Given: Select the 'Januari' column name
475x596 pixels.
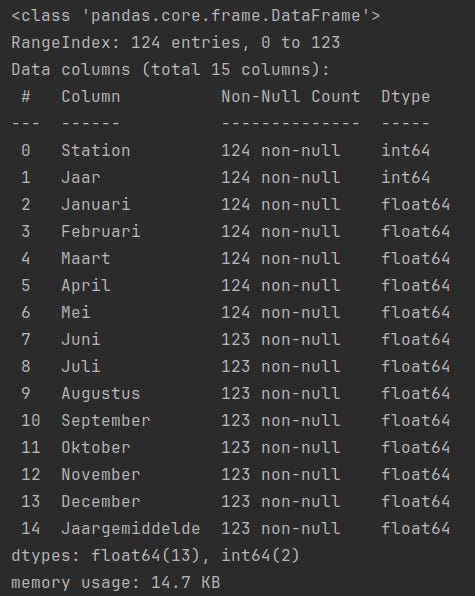Looking at the screenshot, I should pos(96,204).
